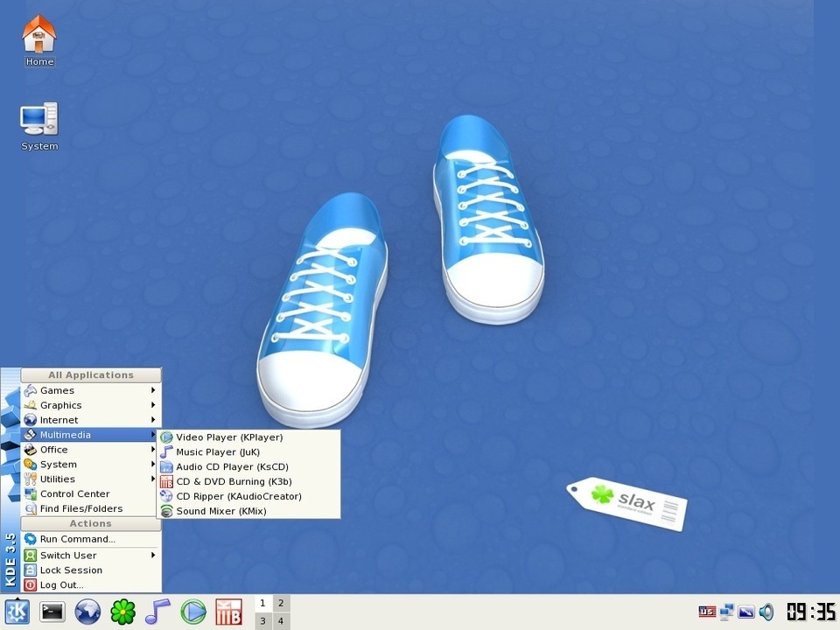Choose Sound Mixer (KMix) from the menu
The height and width of the screenshot is (630, 840).
(220, 511)
